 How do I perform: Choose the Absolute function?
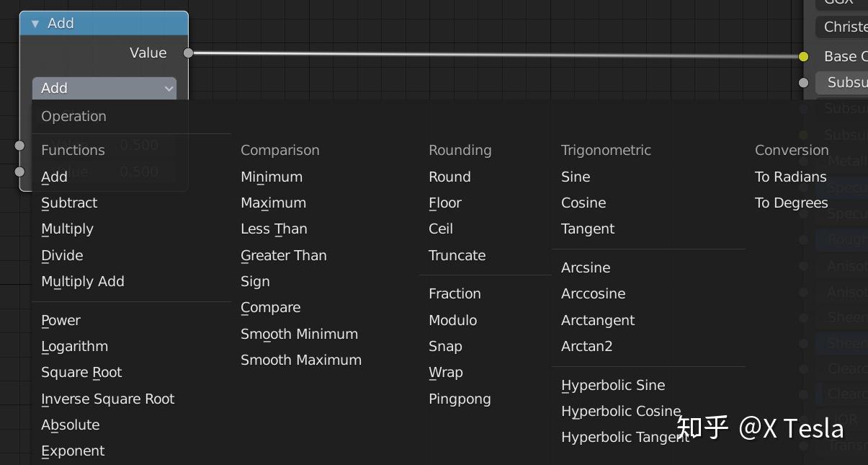coord(71,425)
